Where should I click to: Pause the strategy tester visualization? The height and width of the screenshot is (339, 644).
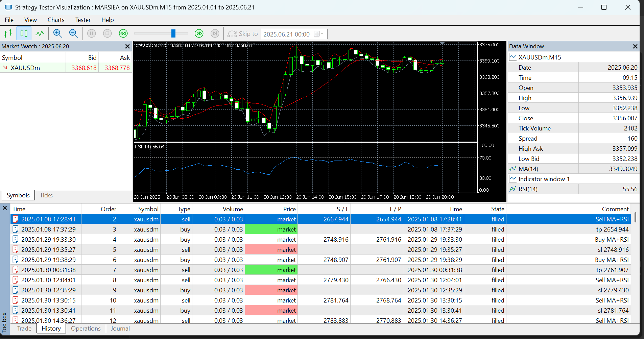click(x=92, y=33)
